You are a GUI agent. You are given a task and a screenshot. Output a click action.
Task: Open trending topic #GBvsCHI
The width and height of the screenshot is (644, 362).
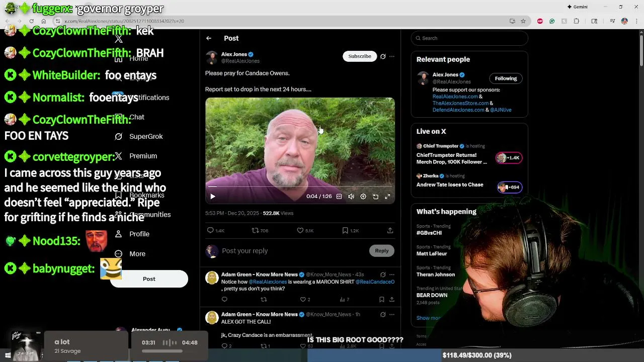[x=429, y=233]
